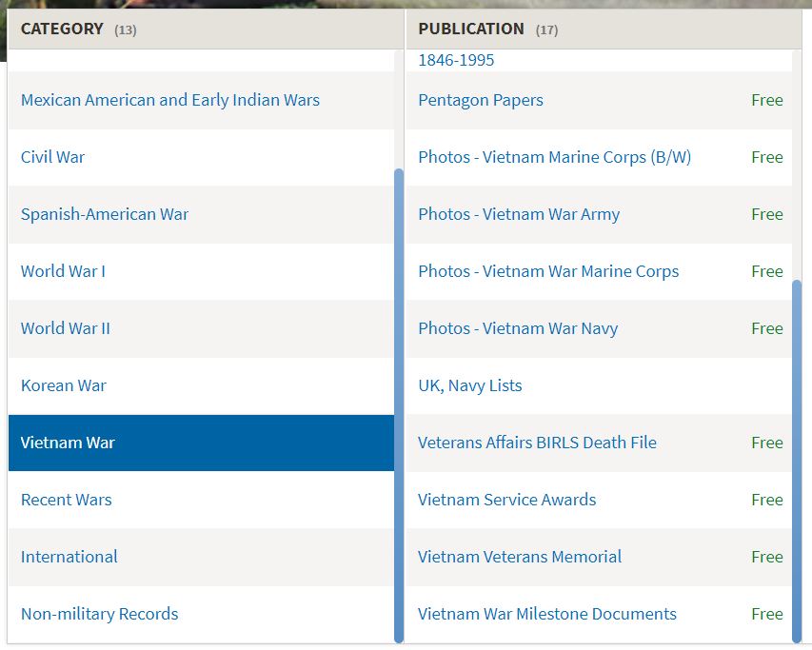
Task: Select World War II category
Action: [66, 328]
